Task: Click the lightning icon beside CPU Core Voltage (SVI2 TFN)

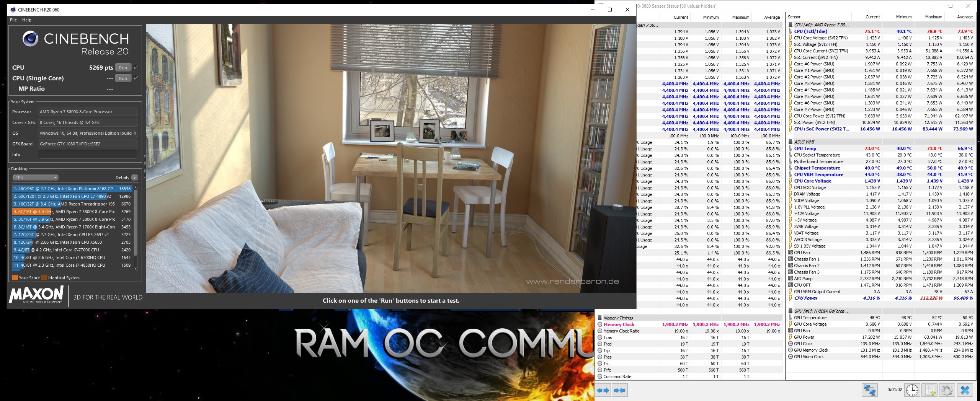Action: click(790, 38)
